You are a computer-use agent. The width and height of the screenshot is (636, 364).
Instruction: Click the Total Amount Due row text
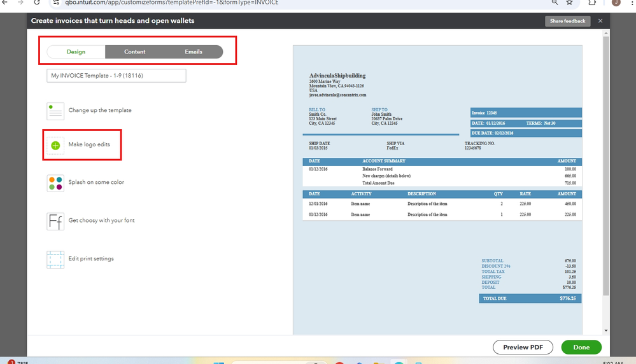[378, 183]
